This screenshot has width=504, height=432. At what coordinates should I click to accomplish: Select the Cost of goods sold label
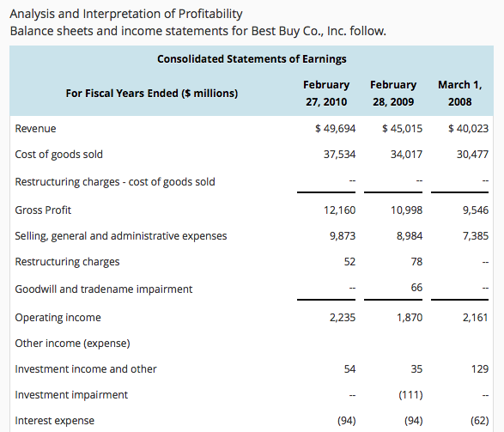point(59,155)
